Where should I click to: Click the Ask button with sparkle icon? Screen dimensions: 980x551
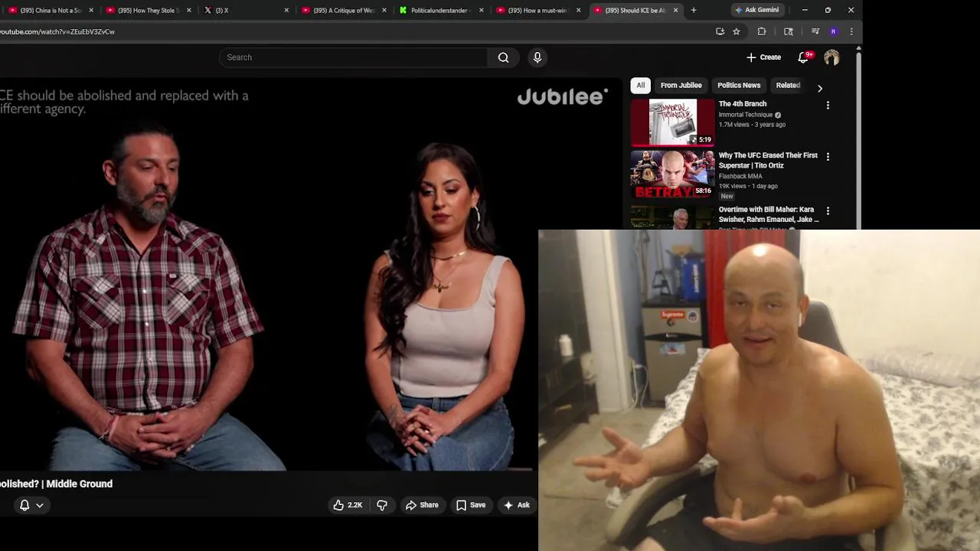516,505
